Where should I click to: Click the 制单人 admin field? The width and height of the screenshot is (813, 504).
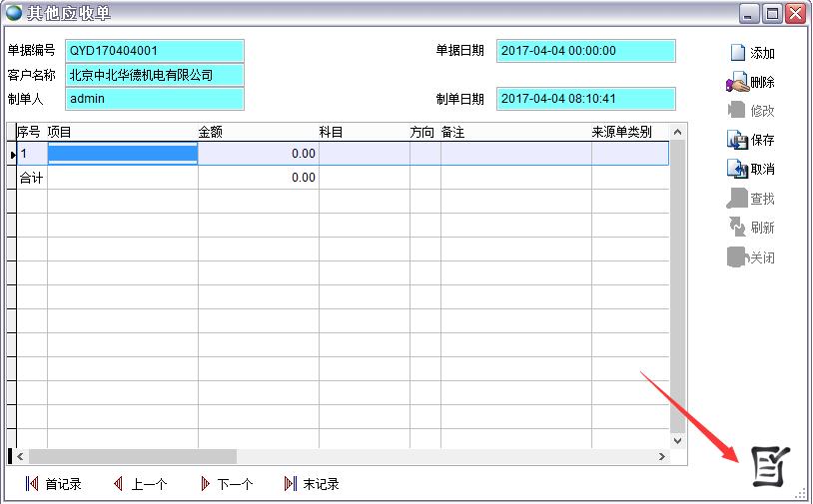(x=155, y=99)
